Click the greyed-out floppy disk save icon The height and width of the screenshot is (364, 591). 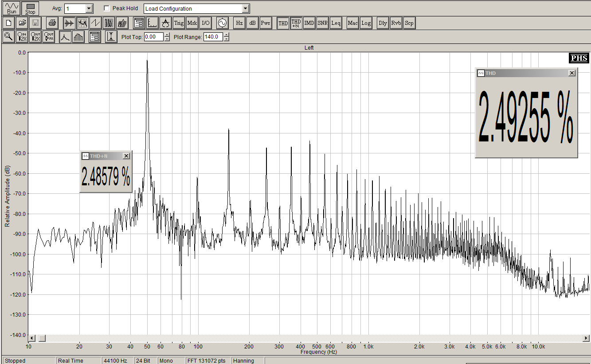pyautogui.click(x=35, y=23)
